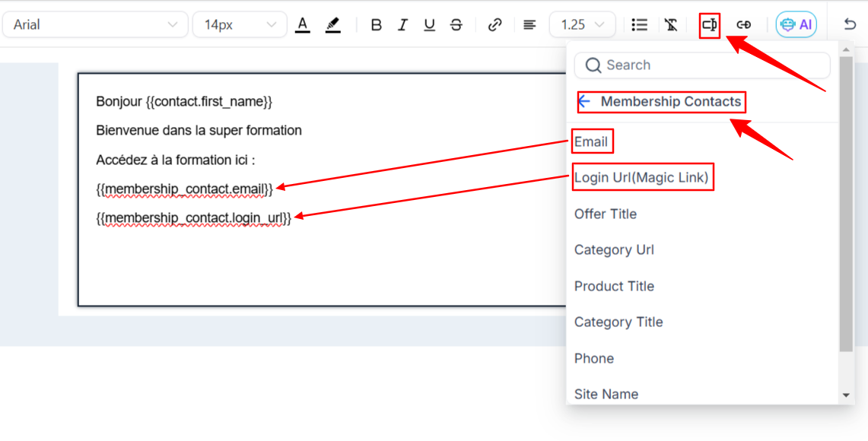Open the 1.25 line height dropdown
Image resolution: width=868 pixels, height=441 pixels.
coord(583,25)
